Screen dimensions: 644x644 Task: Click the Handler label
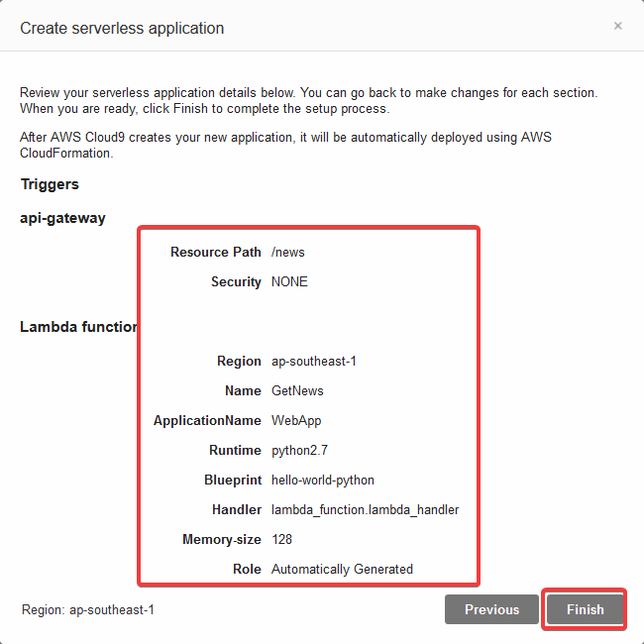(237, 509)
